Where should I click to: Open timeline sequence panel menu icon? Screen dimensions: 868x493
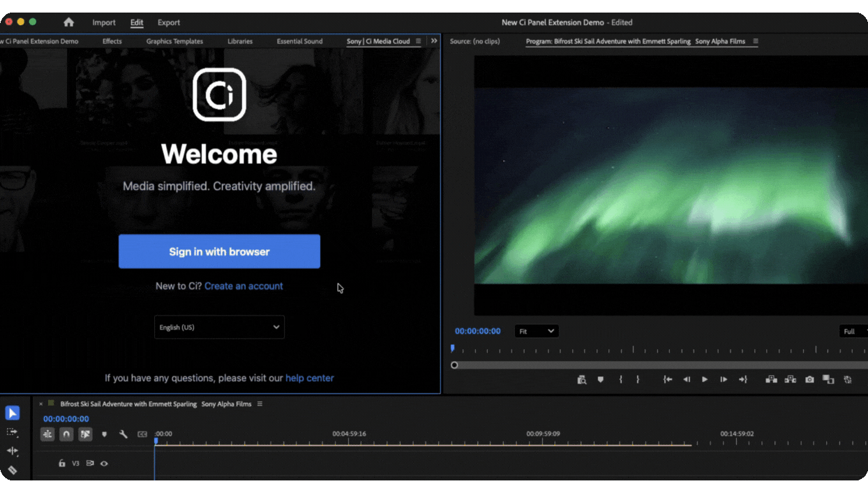260,404
